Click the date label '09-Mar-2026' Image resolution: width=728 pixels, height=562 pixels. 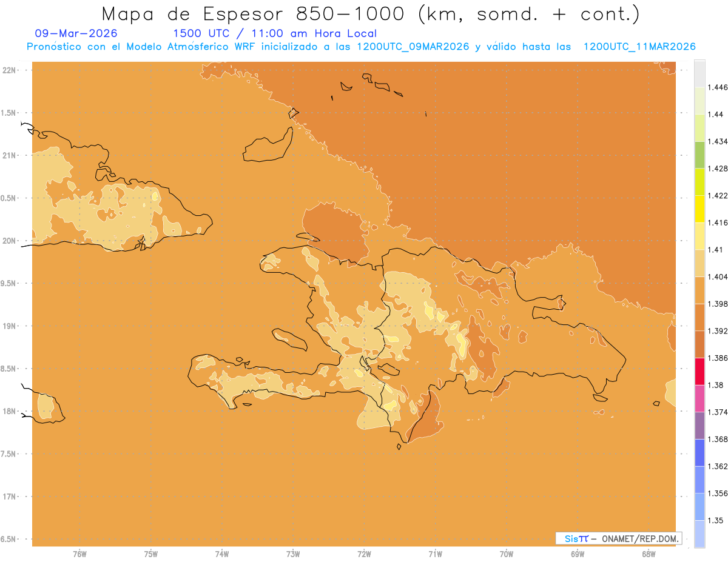(76, 33)
